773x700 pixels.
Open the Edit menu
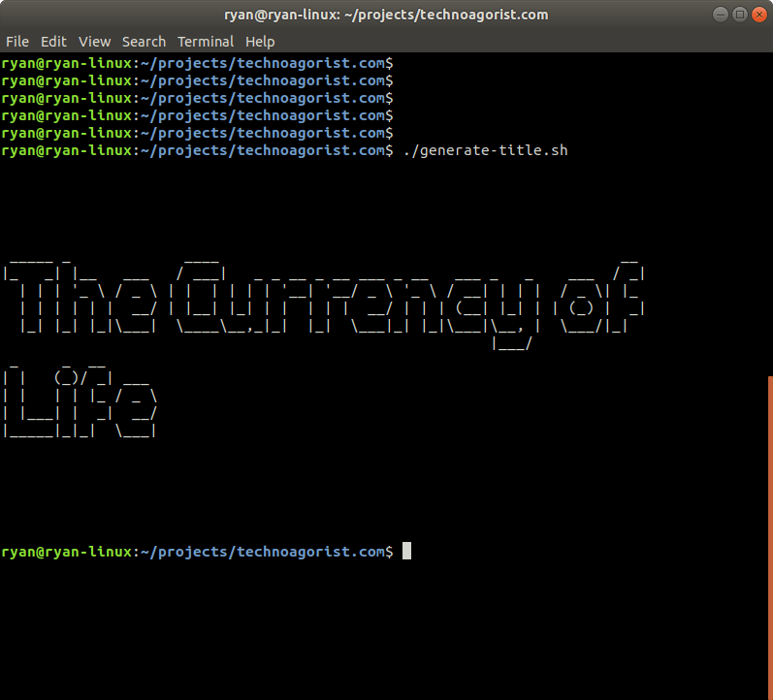pyautogui.click(x=53, y=42)
